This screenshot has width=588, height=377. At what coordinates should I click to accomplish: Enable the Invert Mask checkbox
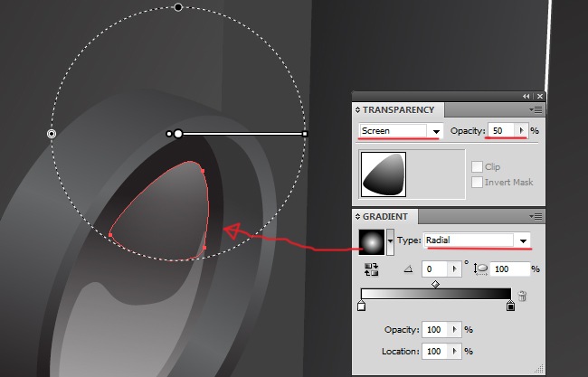[x=477, y=182]
